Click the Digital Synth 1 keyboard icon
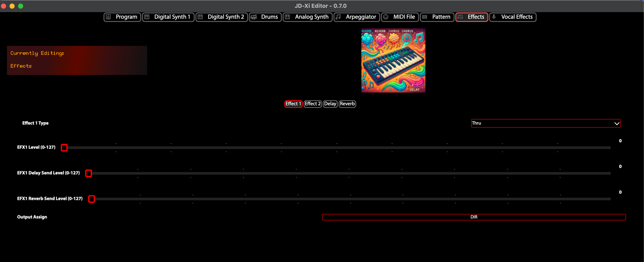644x262 pixels. tap(147, 17)
